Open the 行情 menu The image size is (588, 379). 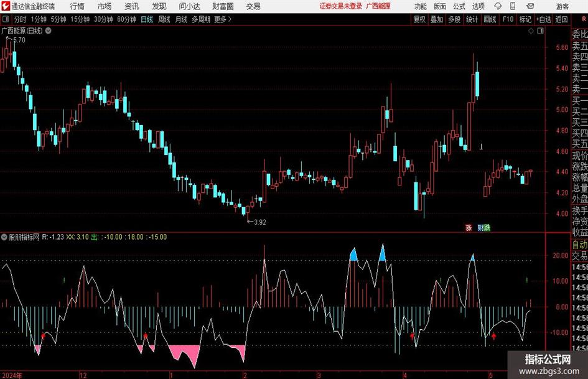pyautogui.click(x=77, y=6)
